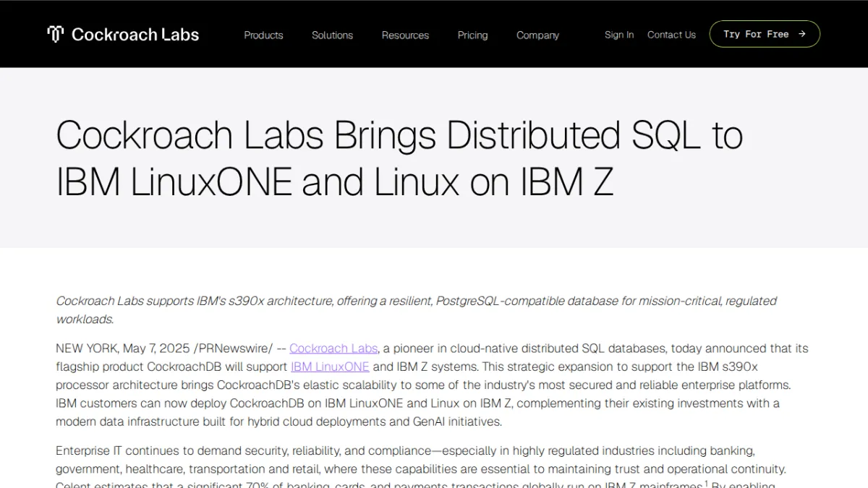Image resolution: width=868 pixels, height=488 pixels.
Task: Follow the Cockroach Labs hyperlink in article
Action: point(333,348)
